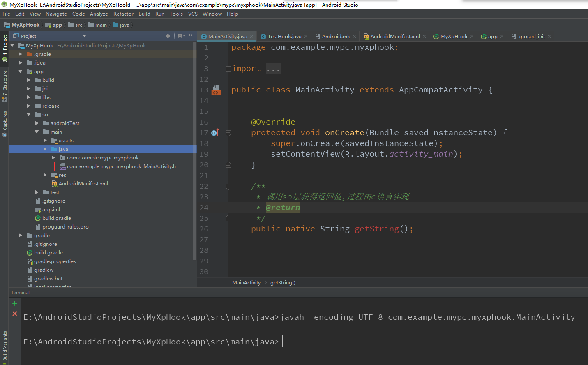Open the Build menu
Screen dimensions: 588x365
coord(144,14)
